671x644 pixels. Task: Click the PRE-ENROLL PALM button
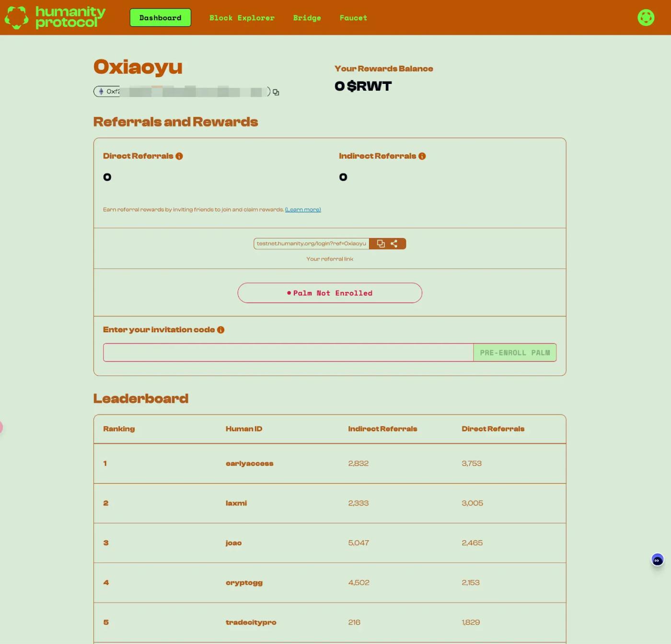click(515, 352)
